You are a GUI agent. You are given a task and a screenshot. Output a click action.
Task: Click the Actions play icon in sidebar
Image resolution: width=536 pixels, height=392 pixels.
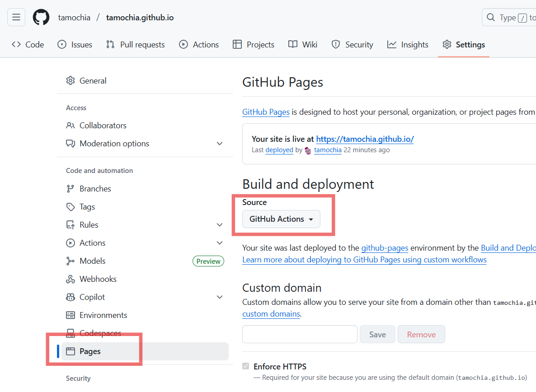71,243
